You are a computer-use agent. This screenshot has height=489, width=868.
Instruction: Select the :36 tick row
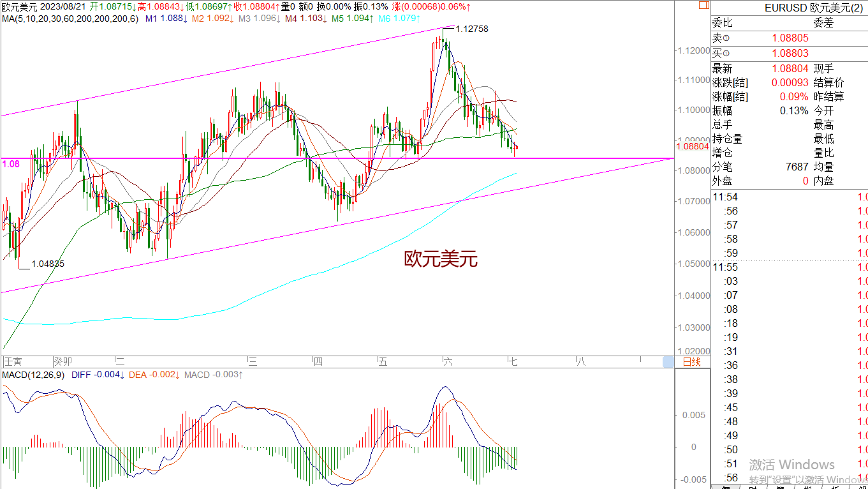(790, 365)
